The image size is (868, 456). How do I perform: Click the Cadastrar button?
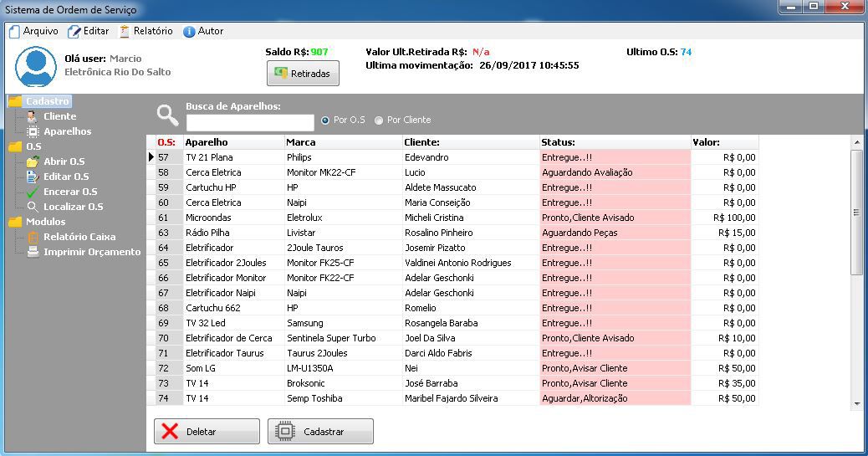pos(320,432)
